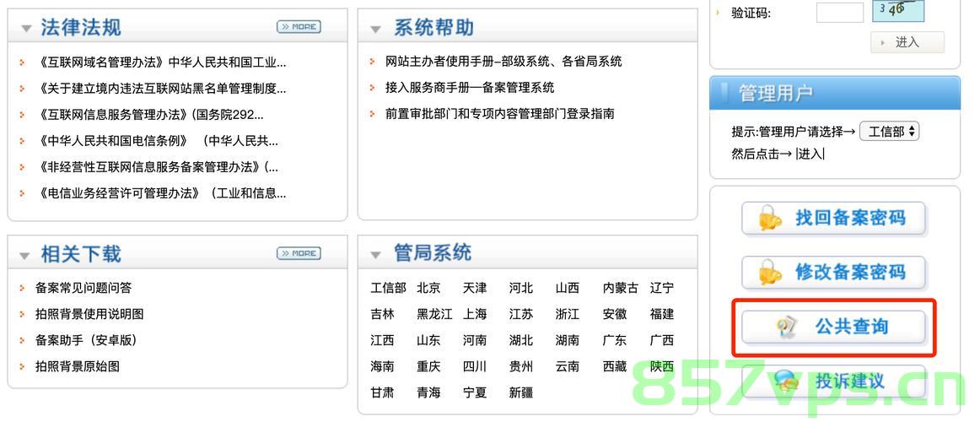Select 四川 in 管局系统 list

pos(475,367)
